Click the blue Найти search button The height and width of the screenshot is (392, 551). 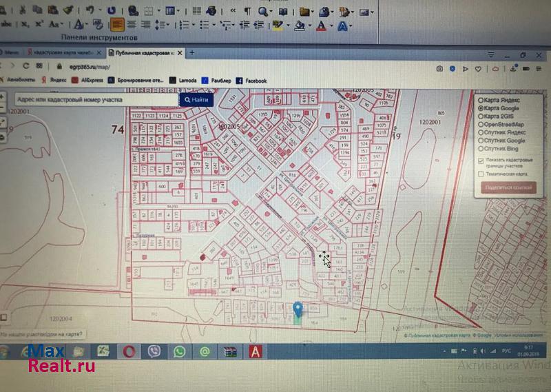(x=196, y=99)
